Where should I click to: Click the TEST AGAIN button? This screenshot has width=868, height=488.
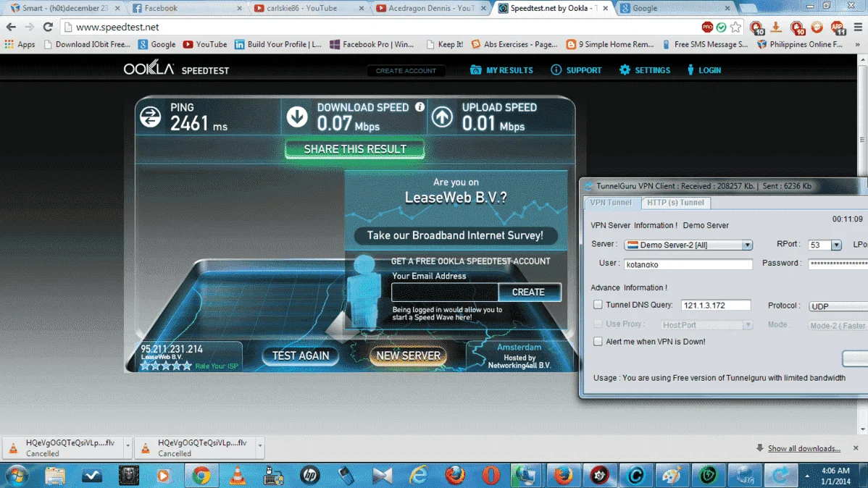301,356
